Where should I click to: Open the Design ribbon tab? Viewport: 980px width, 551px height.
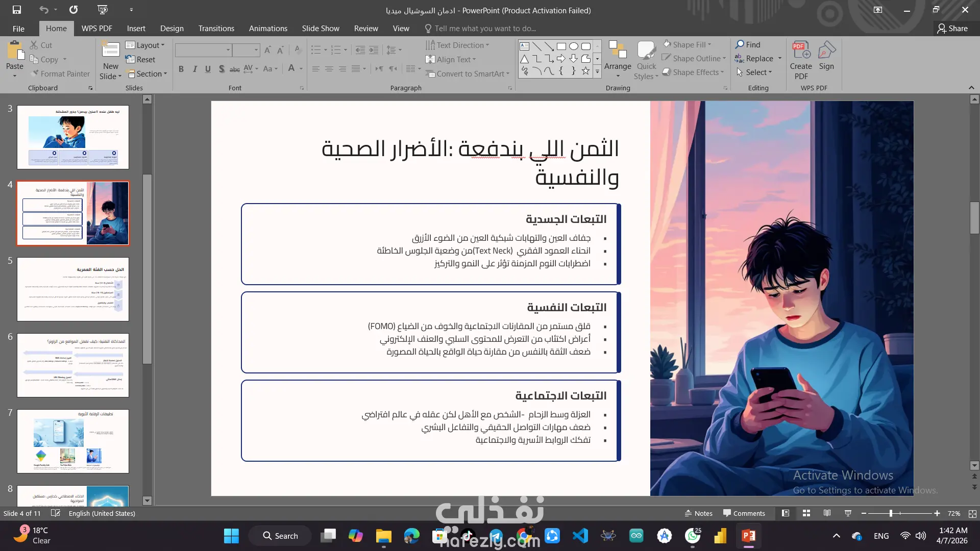coord(171,29)
